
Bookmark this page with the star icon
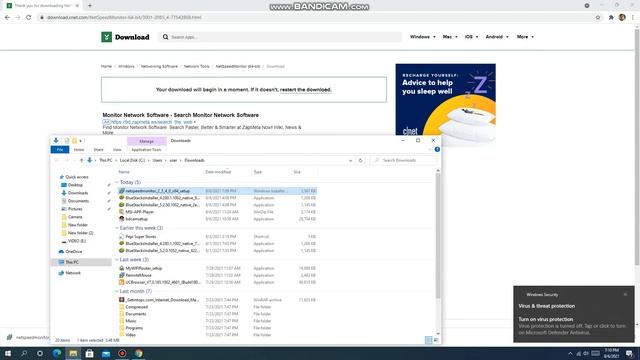[598, 18]
